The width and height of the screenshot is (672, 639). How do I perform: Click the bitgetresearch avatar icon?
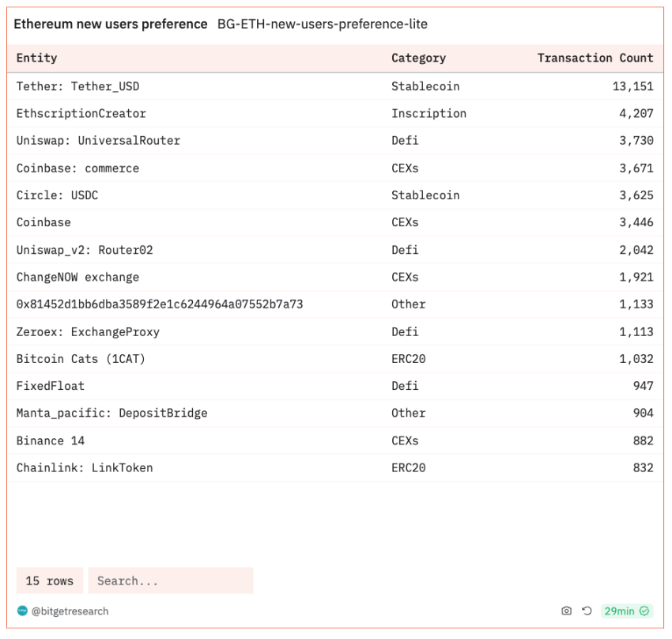point(22,611)
